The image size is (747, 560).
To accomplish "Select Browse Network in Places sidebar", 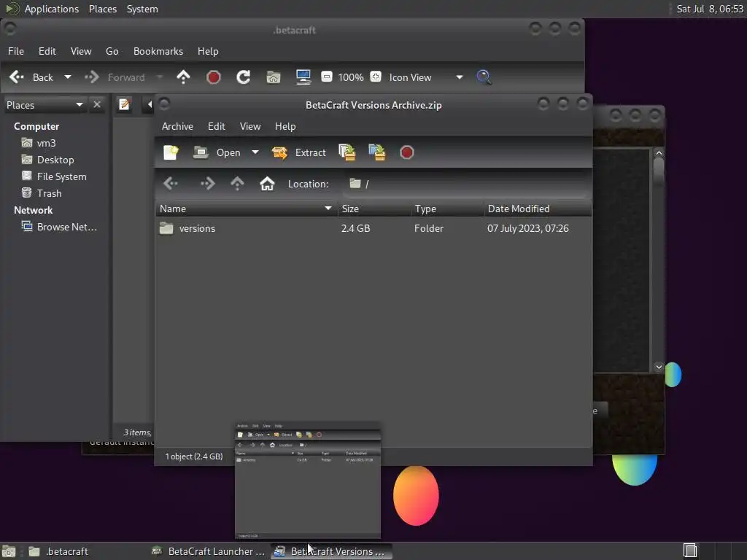I will [59, 227].
